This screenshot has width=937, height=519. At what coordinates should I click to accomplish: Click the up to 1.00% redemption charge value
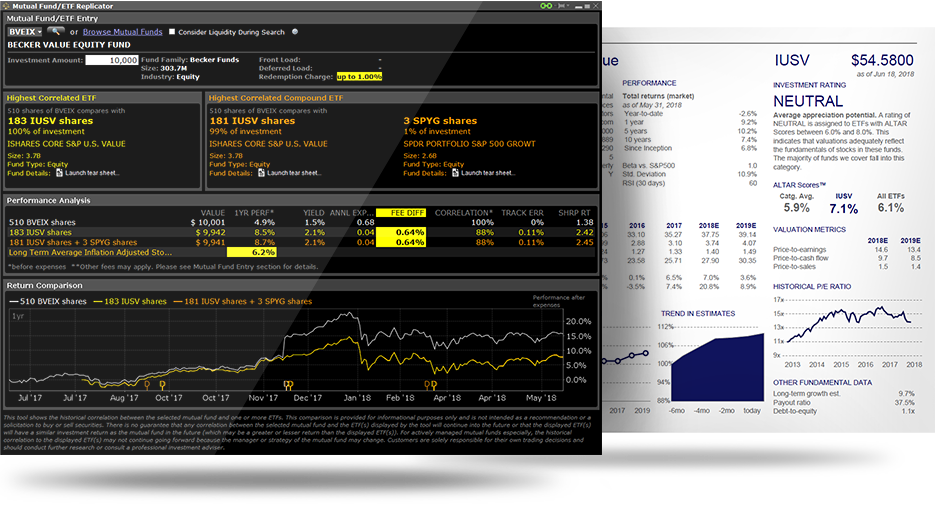coord(359,76)
